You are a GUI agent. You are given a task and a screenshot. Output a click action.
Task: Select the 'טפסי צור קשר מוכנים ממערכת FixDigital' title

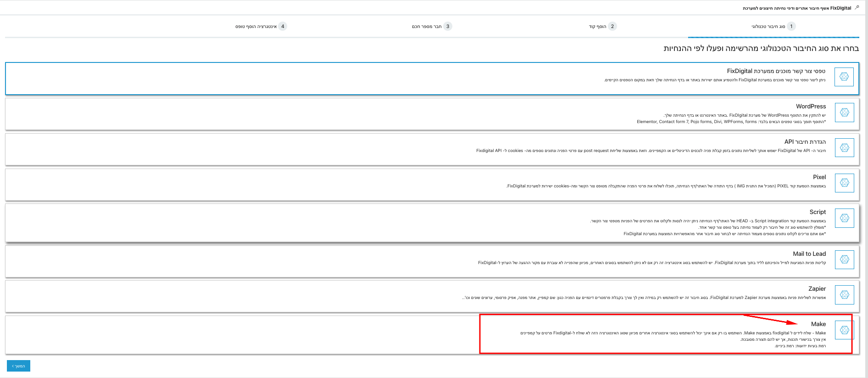(776, 71)
